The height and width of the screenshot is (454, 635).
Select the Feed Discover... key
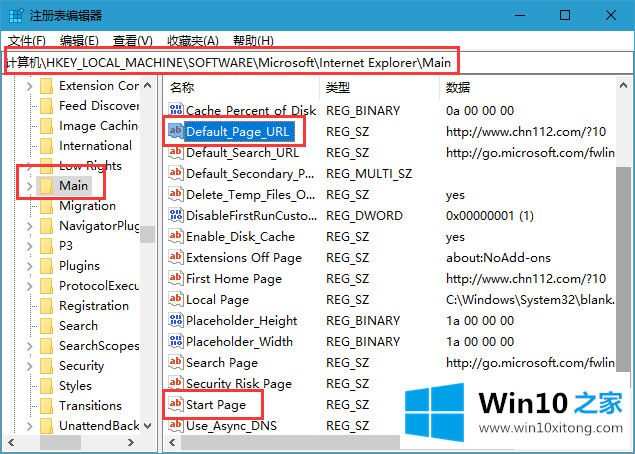click(99, 106)
